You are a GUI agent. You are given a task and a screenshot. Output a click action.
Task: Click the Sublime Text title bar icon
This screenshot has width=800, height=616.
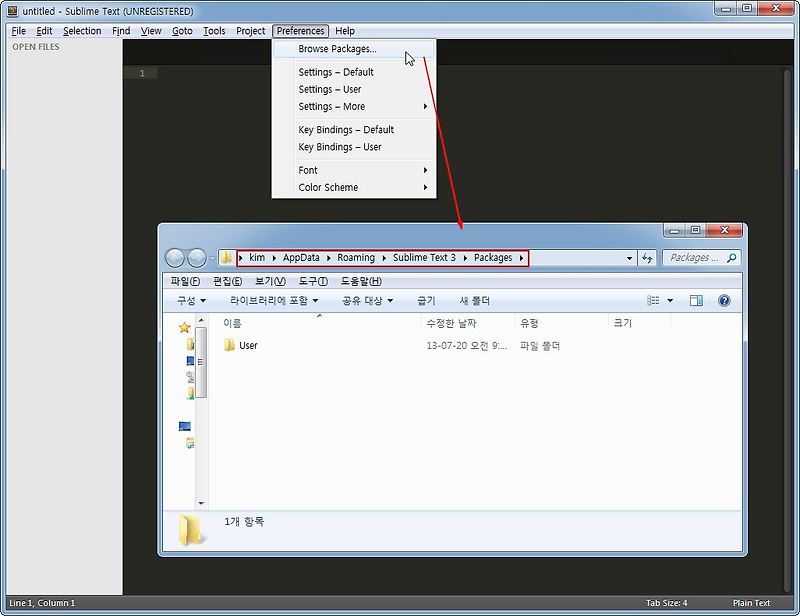coord(12,11)
